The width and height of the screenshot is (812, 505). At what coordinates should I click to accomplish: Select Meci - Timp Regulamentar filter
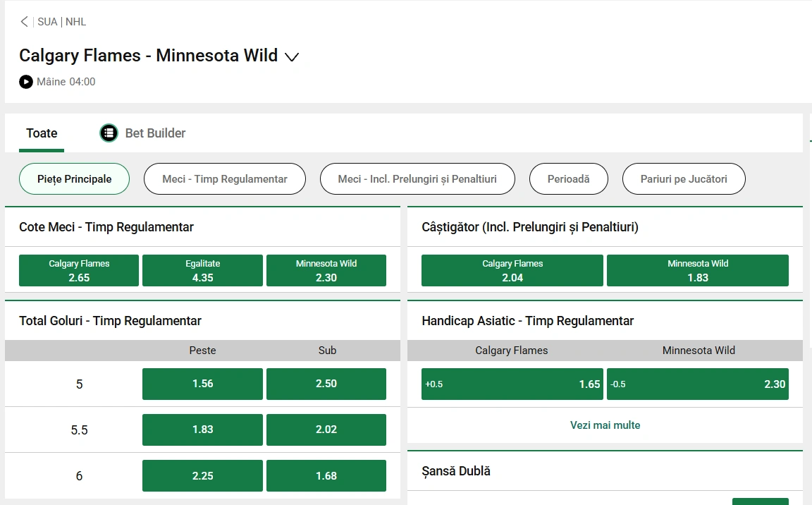pyautogui.click(x=225, y=179)
